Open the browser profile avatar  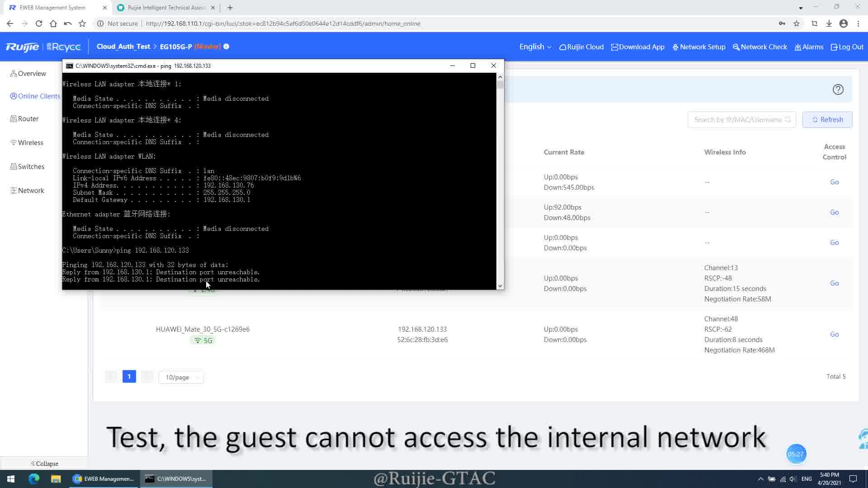tap(844, 23)
